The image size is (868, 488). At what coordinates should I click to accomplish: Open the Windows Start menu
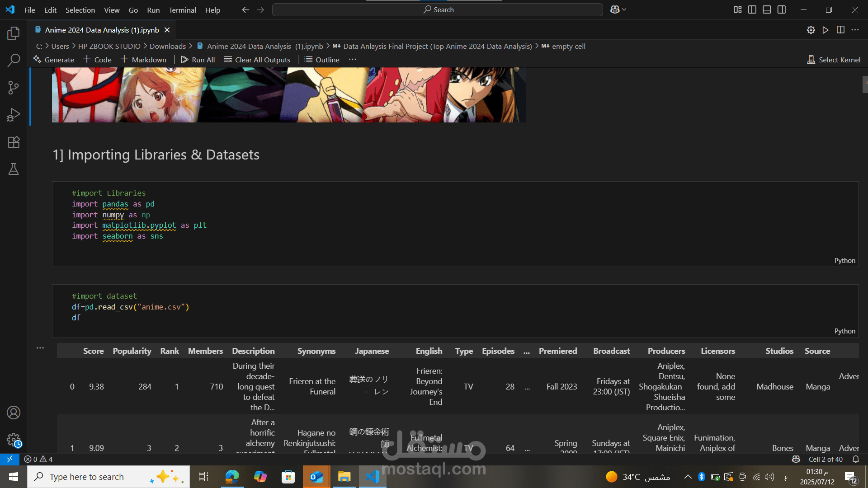(14, 477)
